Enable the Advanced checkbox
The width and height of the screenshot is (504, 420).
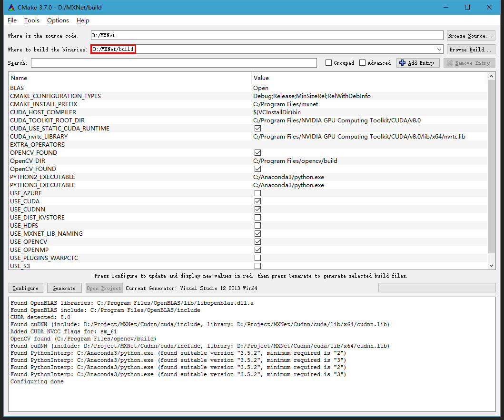(362, 63)
